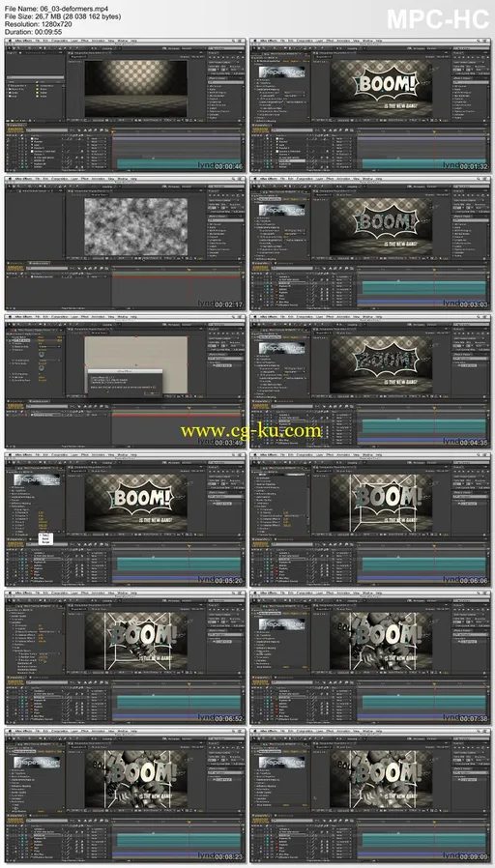The height and width of the screenshot is (868, 495).
Task: Select the video frame stamped 00:06:52
Action: tap(125, 657)
